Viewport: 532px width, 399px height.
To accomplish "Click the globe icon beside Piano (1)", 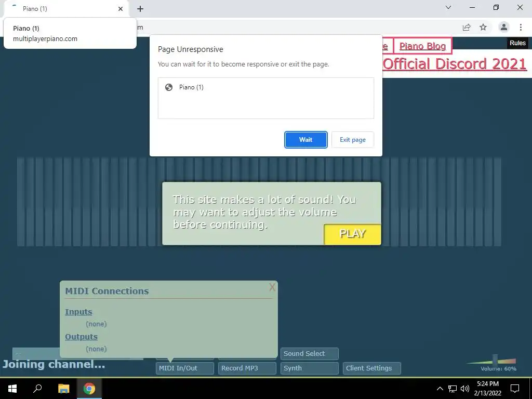I will [x=169, y=87].
